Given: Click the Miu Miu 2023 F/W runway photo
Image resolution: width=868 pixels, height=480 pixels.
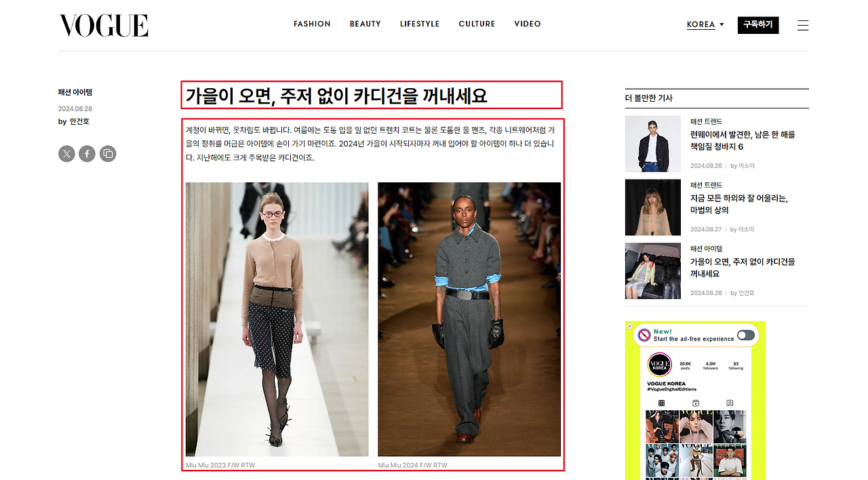Looking at the screenshot, I should pyautogui.click(x=277, y=319).
